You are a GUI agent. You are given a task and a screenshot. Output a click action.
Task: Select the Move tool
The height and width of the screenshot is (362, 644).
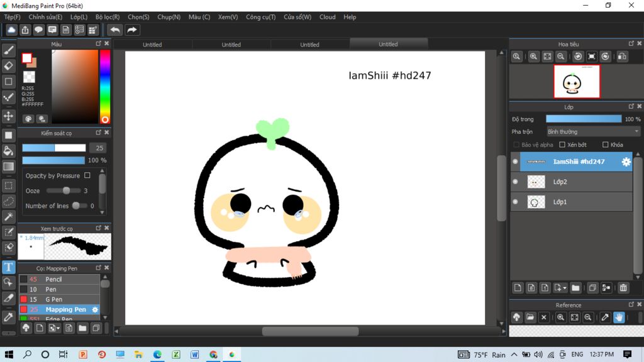(x=9, y=116)
